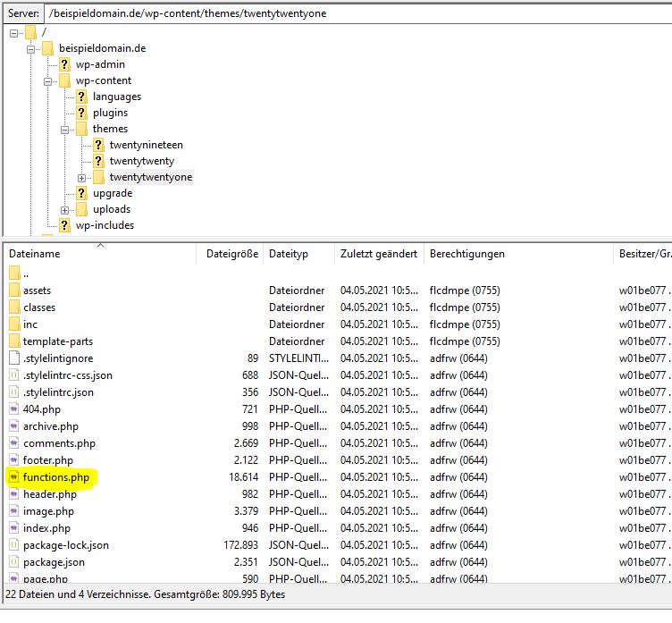Click the server path input field
The width and height of the screenshot is (672, 623).
(358, 13)
